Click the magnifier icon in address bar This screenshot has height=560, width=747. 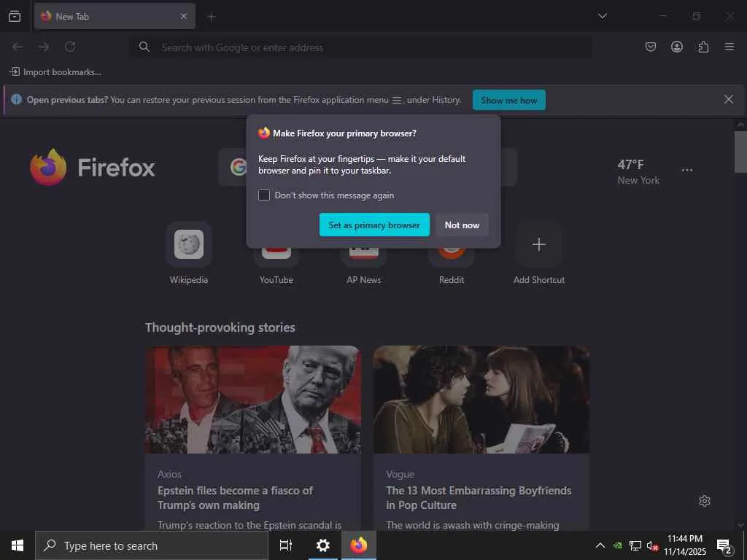(x=144, y=47)
